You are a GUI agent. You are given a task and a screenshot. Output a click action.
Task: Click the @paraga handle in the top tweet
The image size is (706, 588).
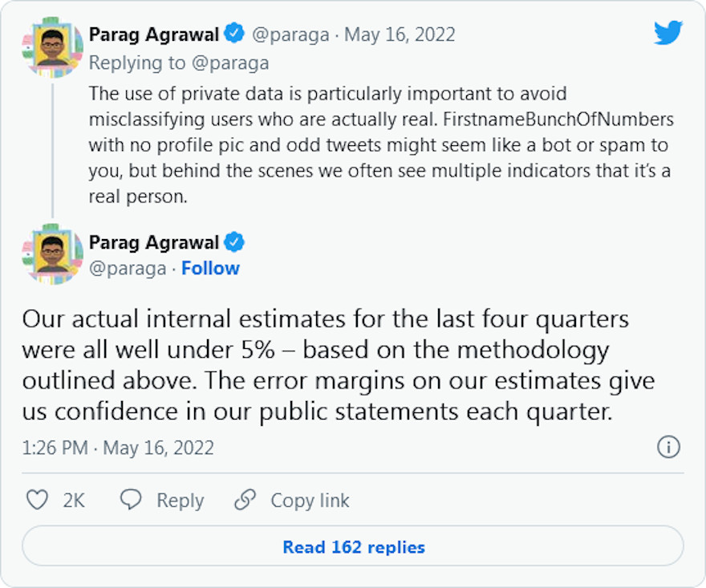click(290, 34)
